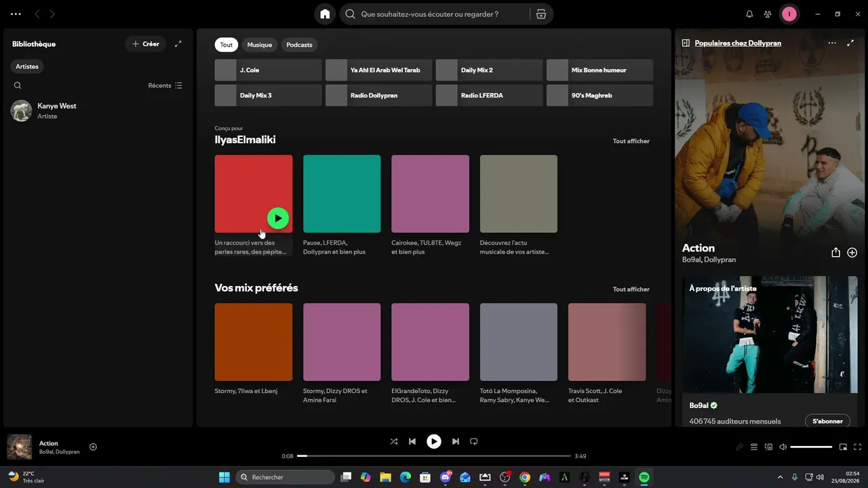The height and width of the screenshot is (488, 868).
Task: Toggle the Artistes library filter
Action: [x=27, y=66]
